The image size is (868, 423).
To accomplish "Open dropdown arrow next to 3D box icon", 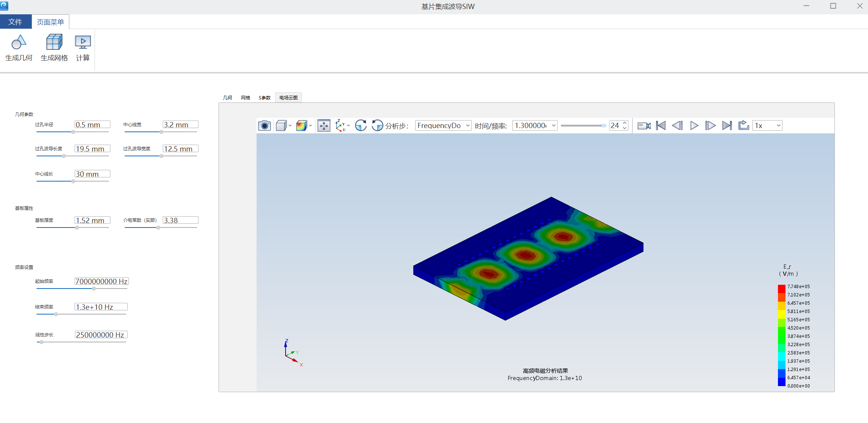I will coord(290,126).
